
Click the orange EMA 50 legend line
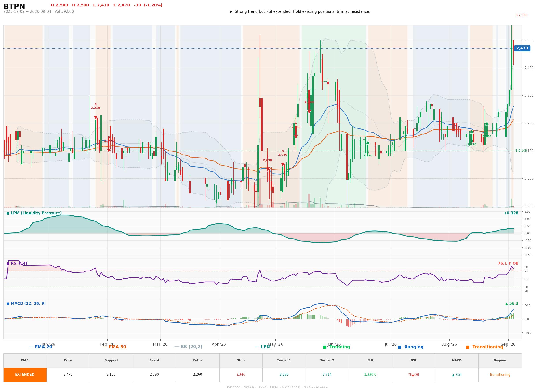105,347
